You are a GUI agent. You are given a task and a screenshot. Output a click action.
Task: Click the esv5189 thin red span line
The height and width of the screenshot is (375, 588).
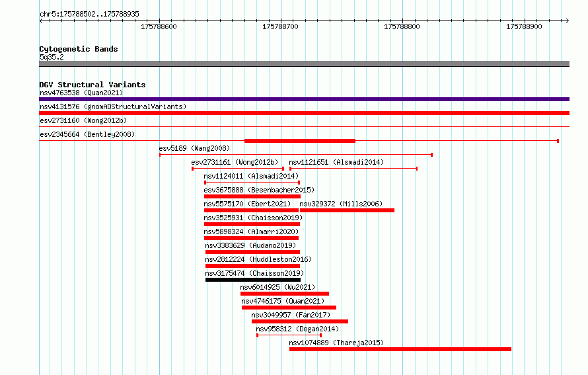click(296, 155)
